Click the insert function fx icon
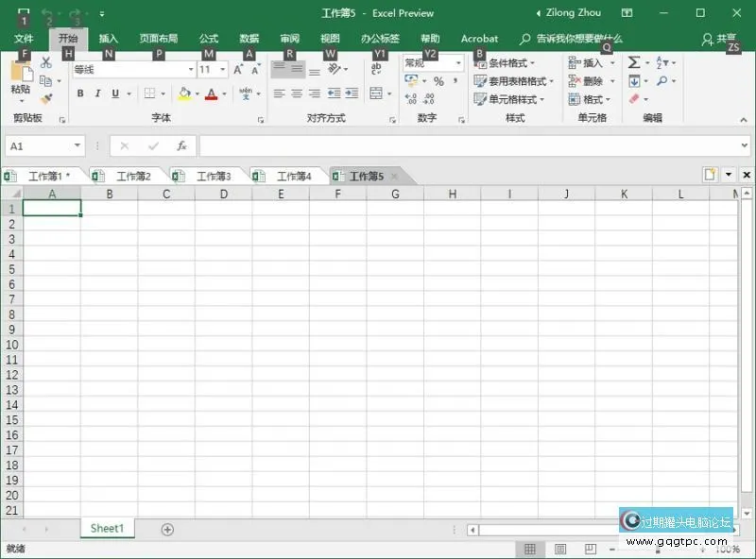 pyautogui.click(x=181, y=146)
